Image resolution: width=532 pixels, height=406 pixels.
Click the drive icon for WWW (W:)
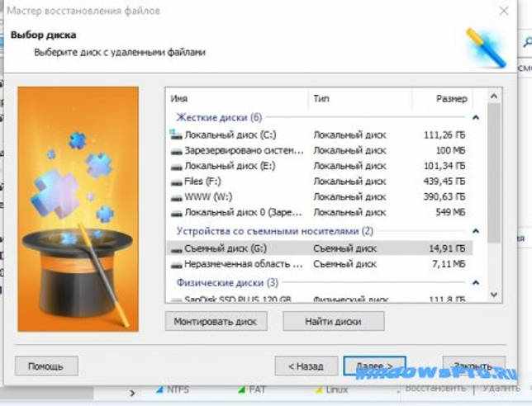177,197
